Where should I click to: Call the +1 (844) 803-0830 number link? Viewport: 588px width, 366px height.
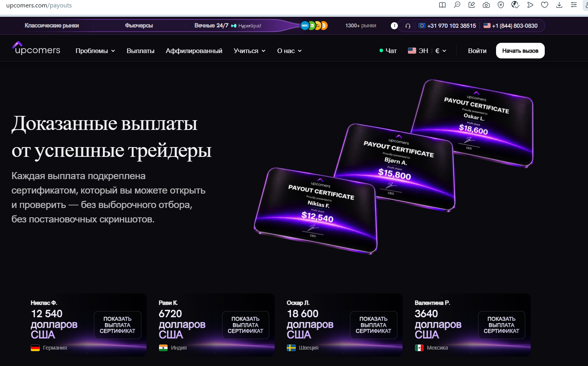point(510,26)
